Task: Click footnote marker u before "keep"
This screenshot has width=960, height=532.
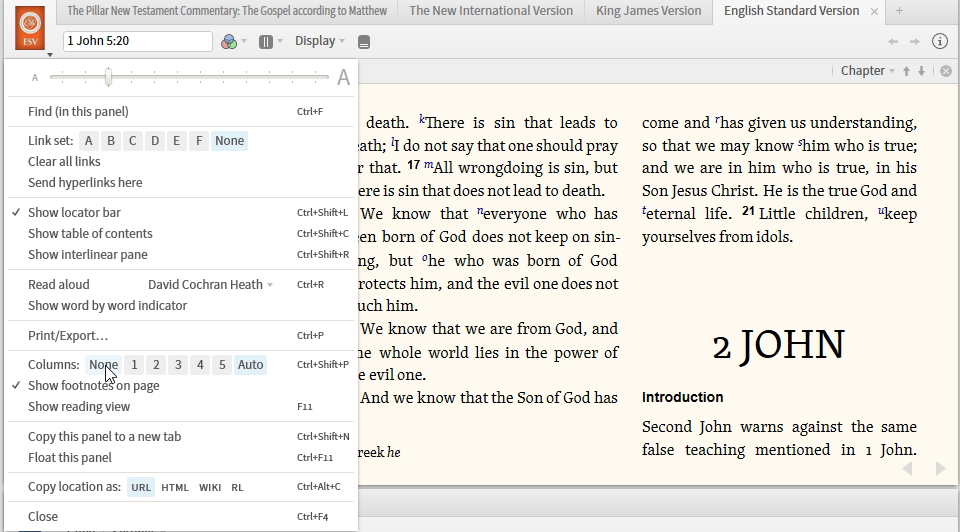Action: [x=881, y=210]
